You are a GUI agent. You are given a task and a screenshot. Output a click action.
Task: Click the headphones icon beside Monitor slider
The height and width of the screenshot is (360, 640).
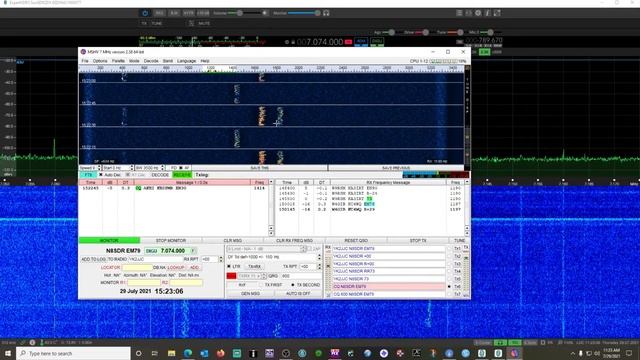pyautogui.click(x=326, y=13)
